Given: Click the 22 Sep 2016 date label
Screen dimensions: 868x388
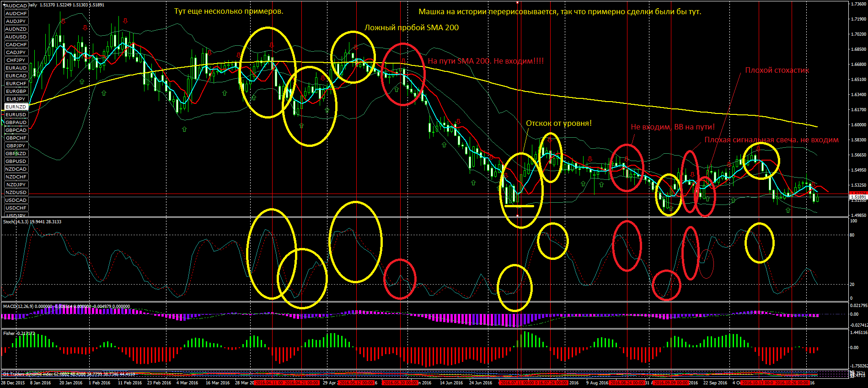Looking at the screenshot, I should pyautogui.click(x=715, y=383).
